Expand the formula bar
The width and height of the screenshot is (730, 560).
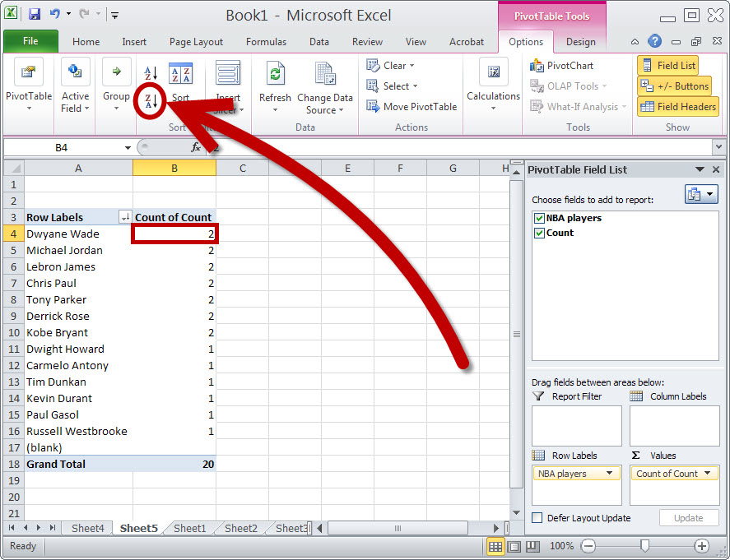click(718, 147)
